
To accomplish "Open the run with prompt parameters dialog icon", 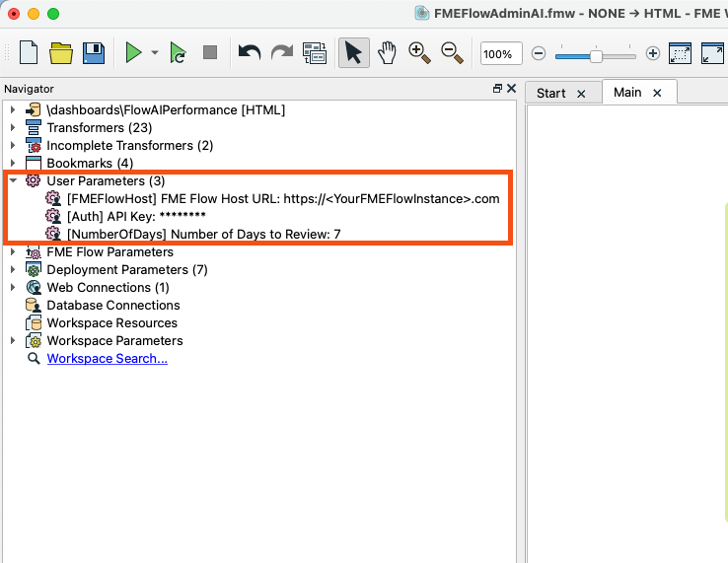I will (315, 53).
